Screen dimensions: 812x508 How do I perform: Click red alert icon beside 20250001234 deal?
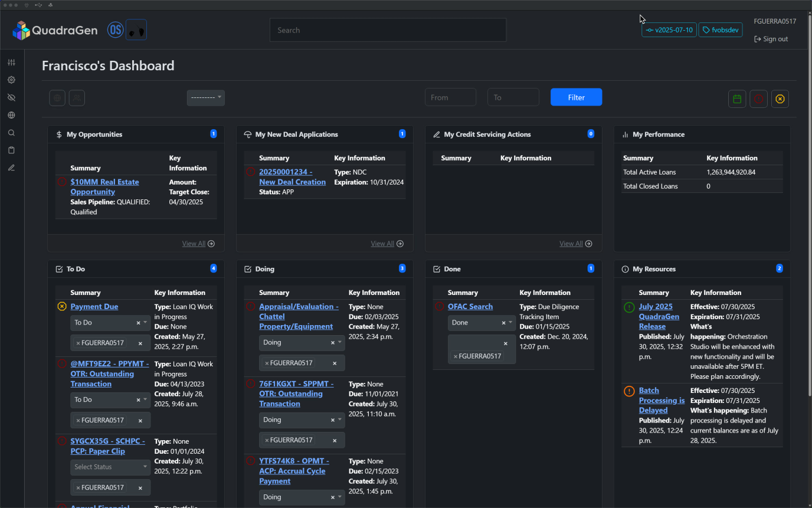[x=251, y=172]
